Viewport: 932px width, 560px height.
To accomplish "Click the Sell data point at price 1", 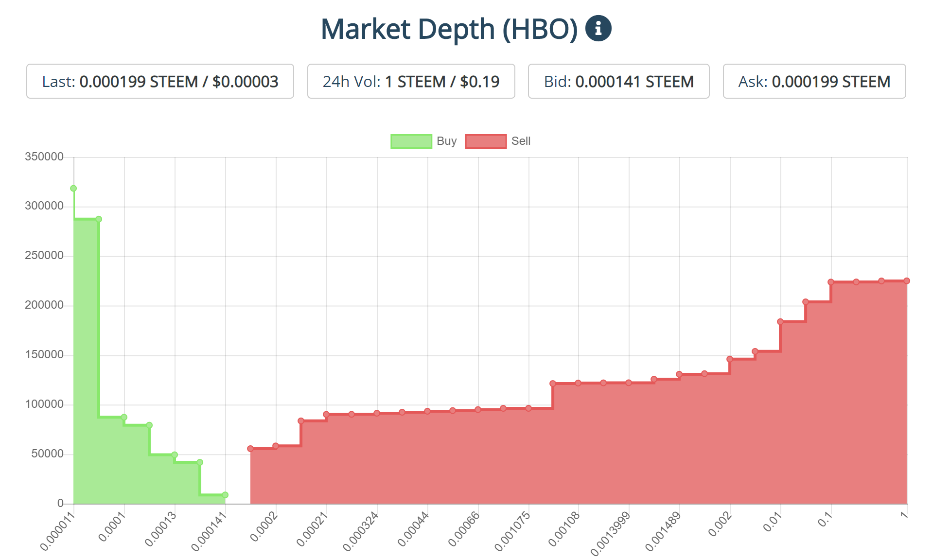I will [907, 281].
